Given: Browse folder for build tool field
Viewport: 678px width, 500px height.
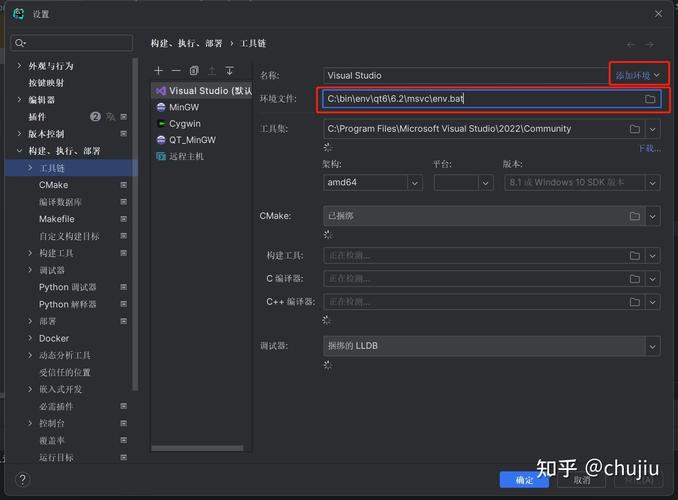Looking at the screenshot, I should pyautogui.click(x=634, y=256).
